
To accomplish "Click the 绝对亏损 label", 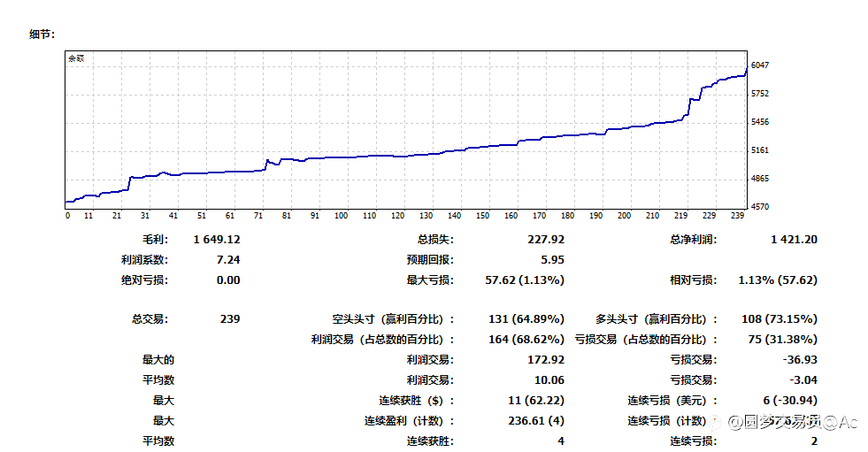I will point(145,280).
